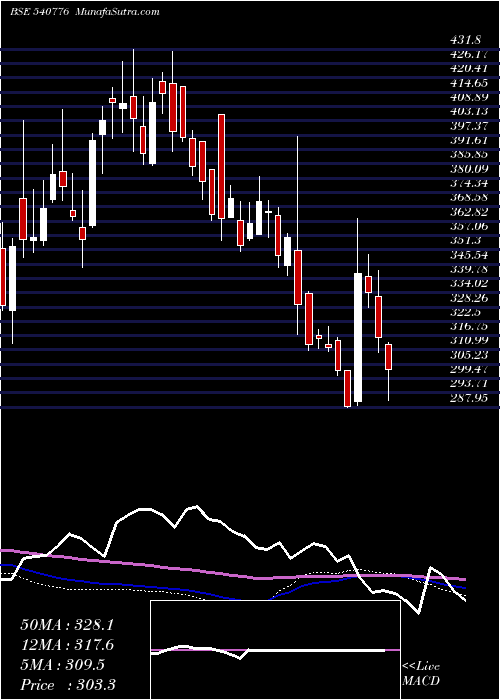
Task: Click the 339.78 price label
Action: pyautogui.click(x=469, y=269)
